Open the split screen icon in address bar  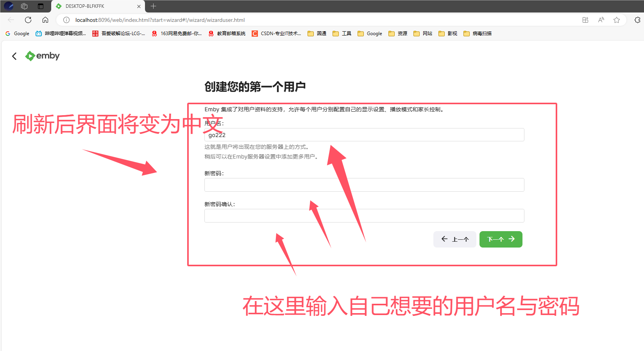585,20
